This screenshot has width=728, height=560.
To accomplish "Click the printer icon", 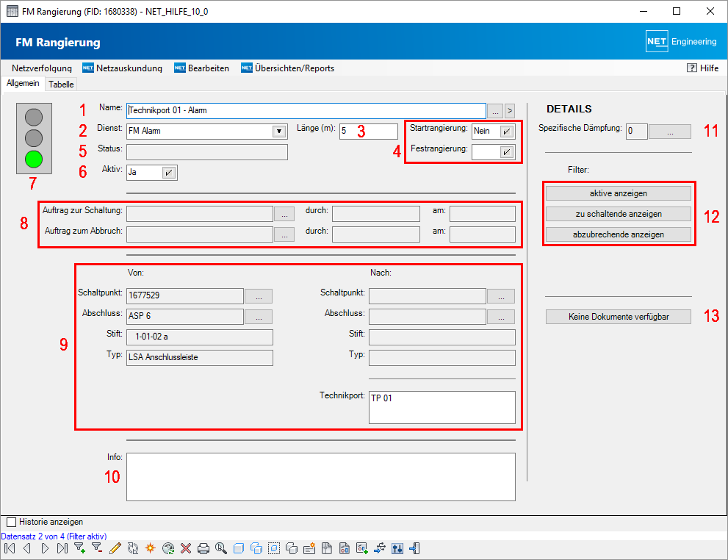I will pyautogui.click(x=203, y=548).
